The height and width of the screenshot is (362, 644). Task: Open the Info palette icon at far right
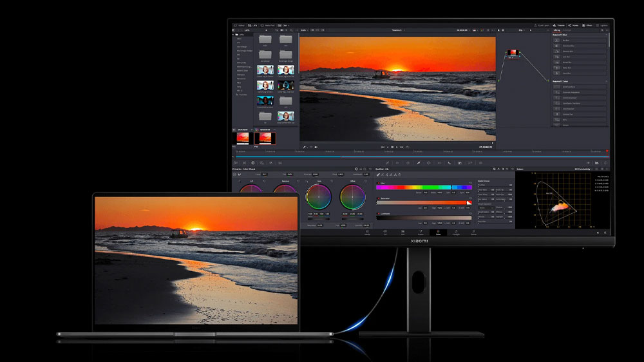[x=606, y=163]
